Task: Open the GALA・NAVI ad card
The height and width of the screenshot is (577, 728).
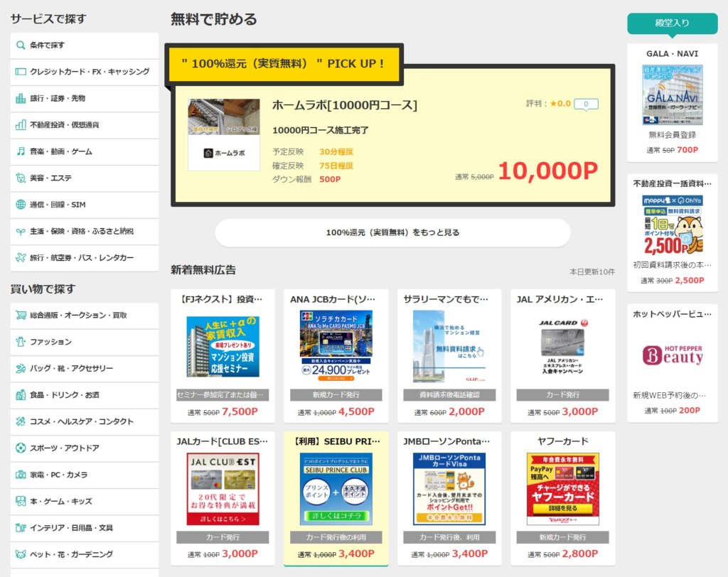Action: pyautogui.click(x=673, y=102)
